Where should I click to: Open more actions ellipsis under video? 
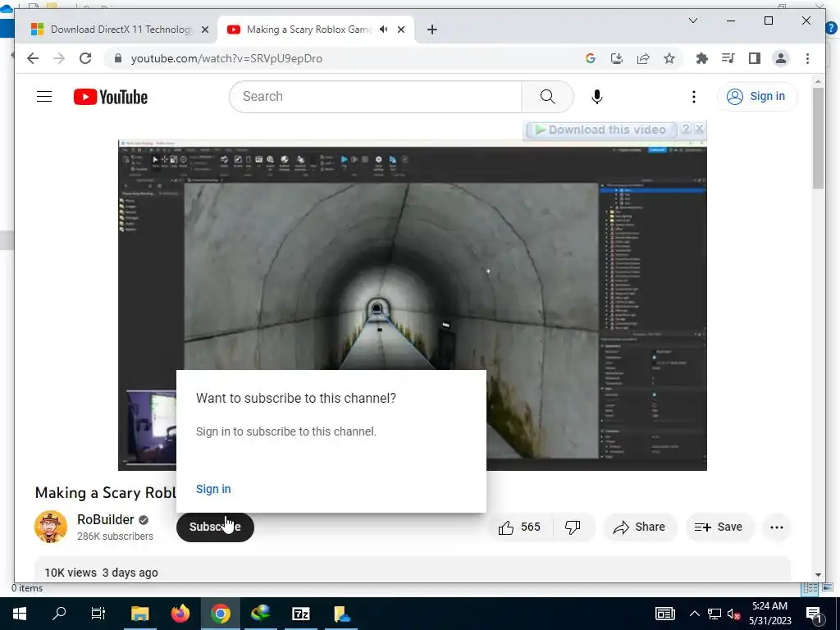point(776,527)
